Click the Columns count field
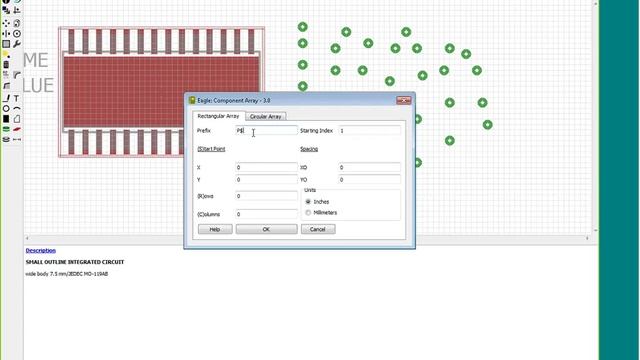This screenshot has height=360, width=640. click(266, 214)
